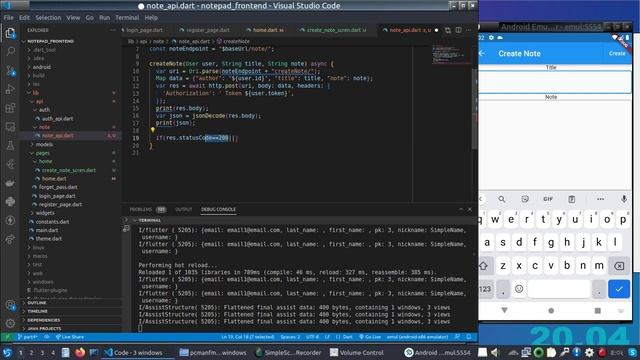The image size is (640, 360).
Task: Tap the keyboard sticker icon
Action: [x=525, y=199]
